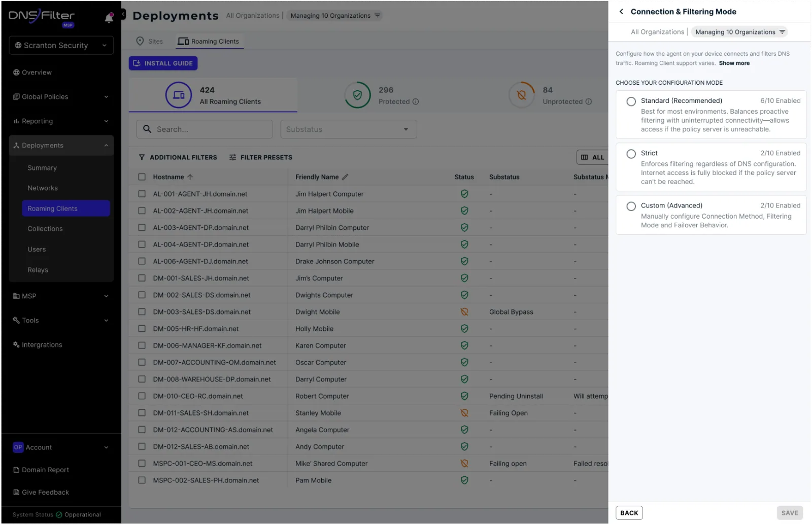The height and width of the screenshot is (525, 812).
Task: Click the All Roaming Clients device icon
Action: coord(179,95)
